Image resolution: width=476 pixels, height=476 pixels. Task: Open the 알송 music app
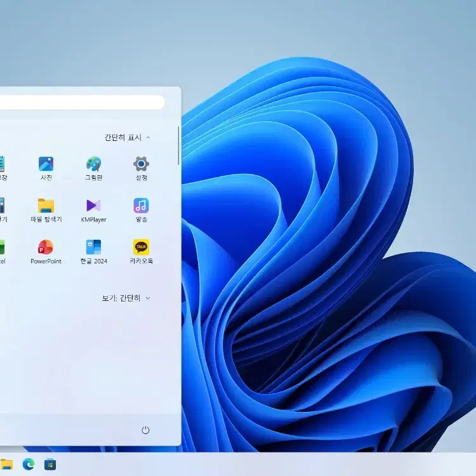141,210
